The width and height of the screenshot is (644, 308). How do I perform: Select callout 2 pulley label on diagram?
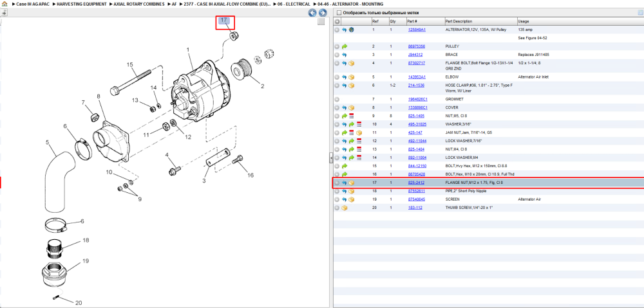(263, 86)
